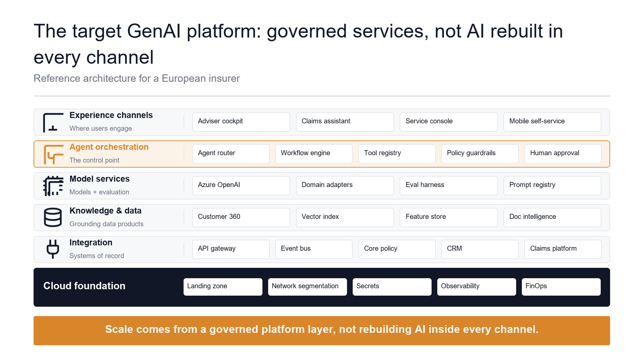644x362 pixels.
Task: Choose the Vector index box
Action: [345, 218]
